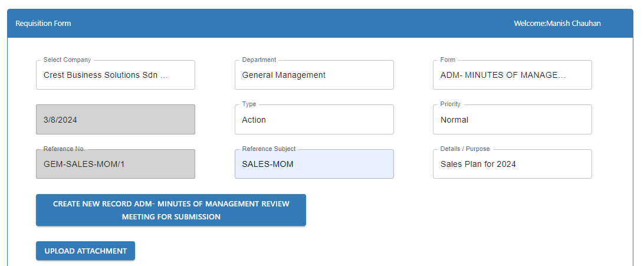644x266 pixels.
Task: Expand the Priority dropdown set to Normal
Action: 512,120
